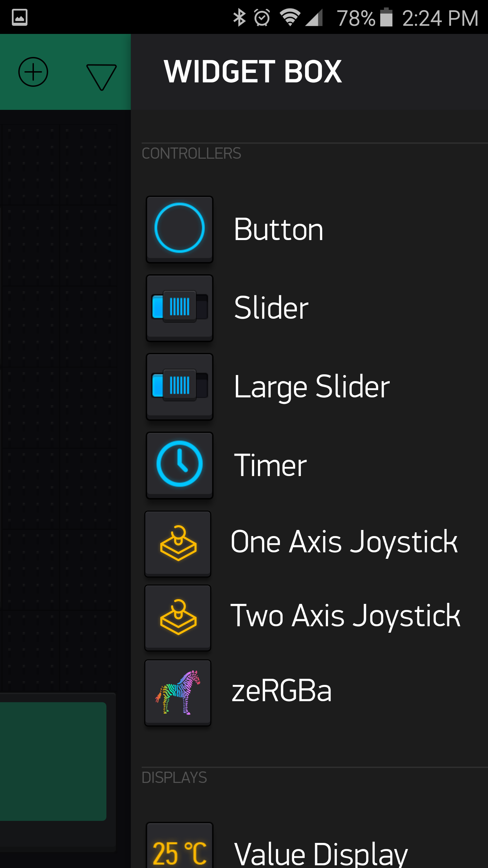
Task: Open the add widget plus icon
Action: pyautogui.click(x=33, y=72)
